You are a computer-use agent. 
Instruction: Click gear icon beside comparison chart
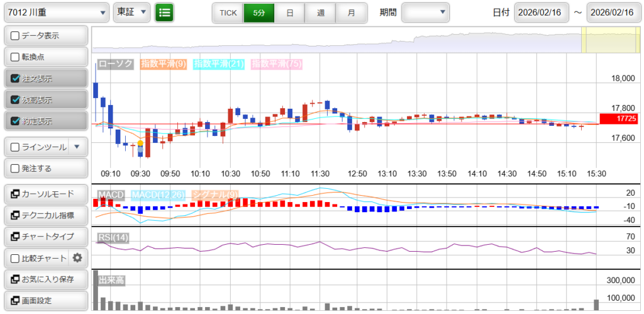pos(77,258)
